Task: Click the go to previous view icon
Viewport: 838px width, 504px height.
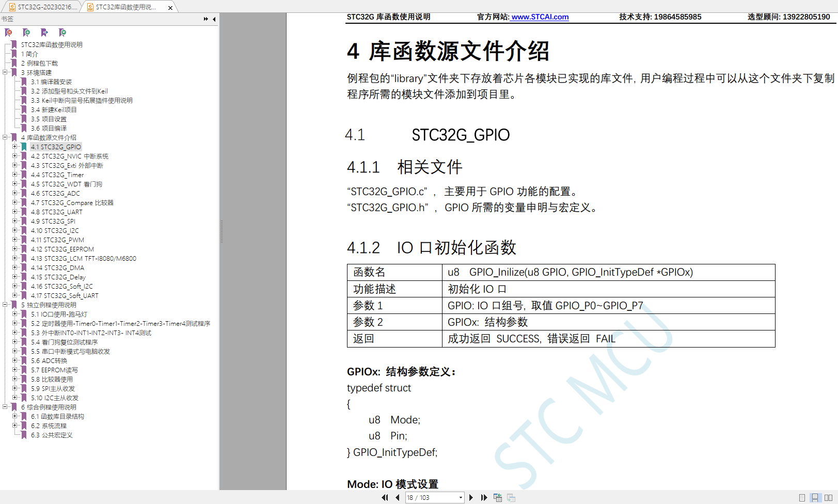Action: point(498,498)
